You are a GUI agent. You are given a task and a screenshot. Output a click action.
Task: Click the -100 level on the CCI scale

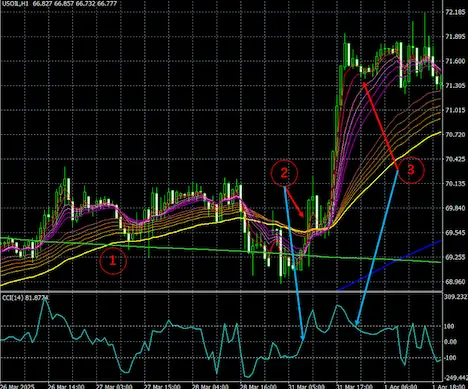click(x=450, y=358)
